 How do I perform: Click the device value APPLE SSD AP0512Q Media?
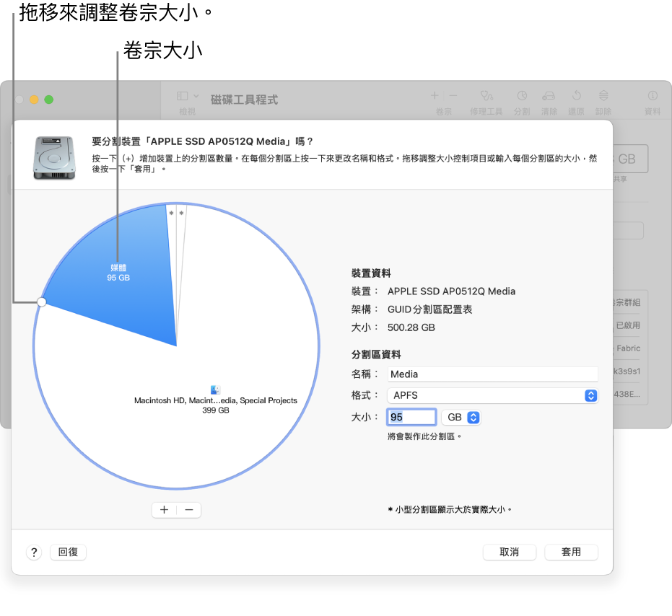click(451, 291)
